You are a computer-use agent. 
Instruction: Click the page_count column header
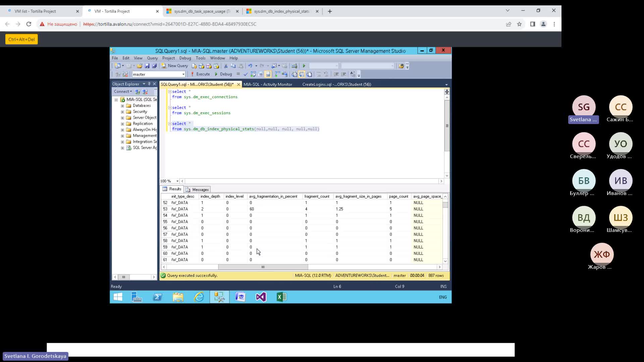398,196
